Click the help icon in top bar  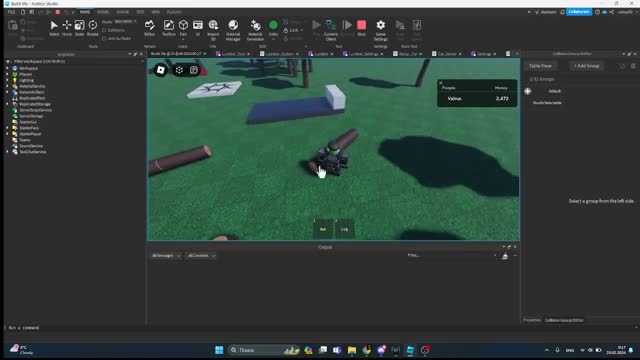(597, 12)
